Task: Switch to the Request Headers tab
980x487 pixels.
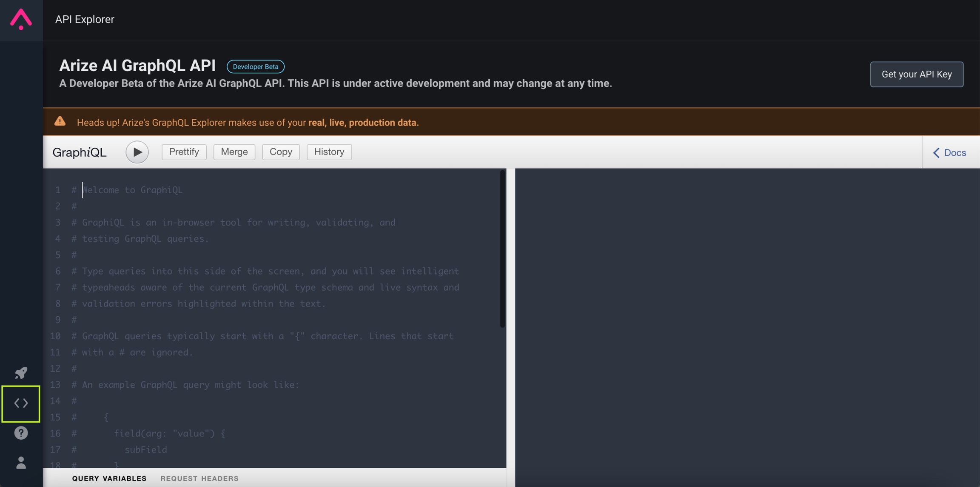Action: click(x=199, y=478)
